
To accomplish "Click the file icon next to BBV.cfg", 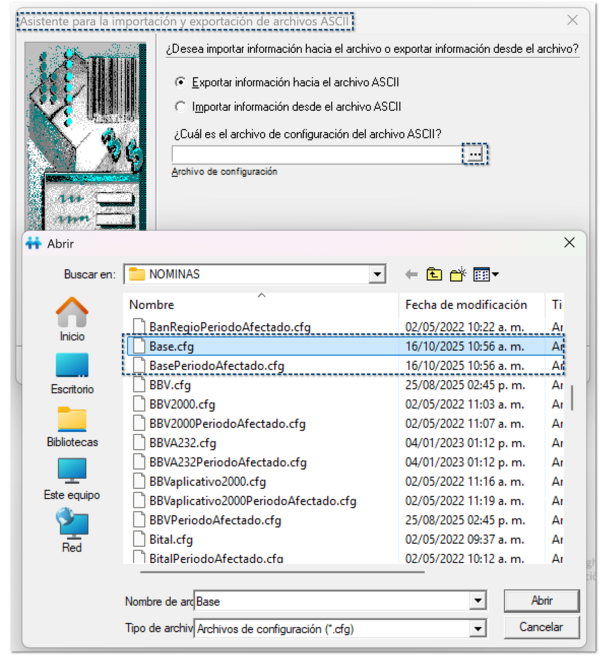I will 139,384.
